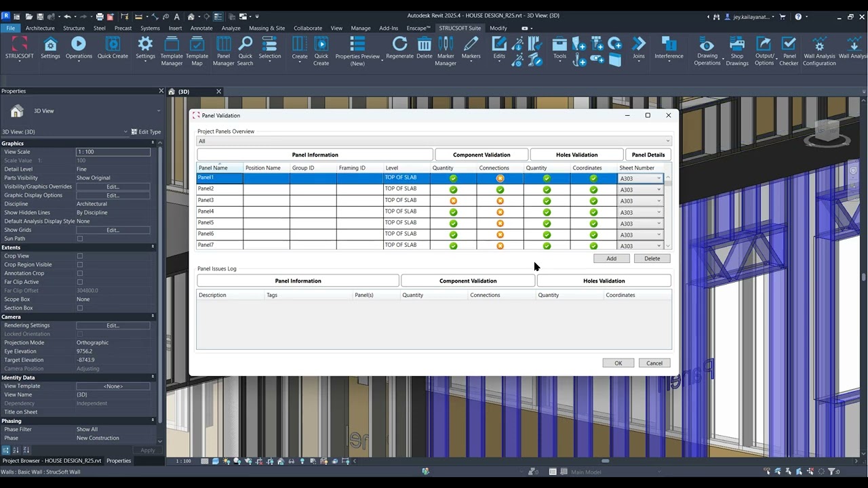Open the Tools ribbon button
Screen dimensions: 868x488
point(559,48)
